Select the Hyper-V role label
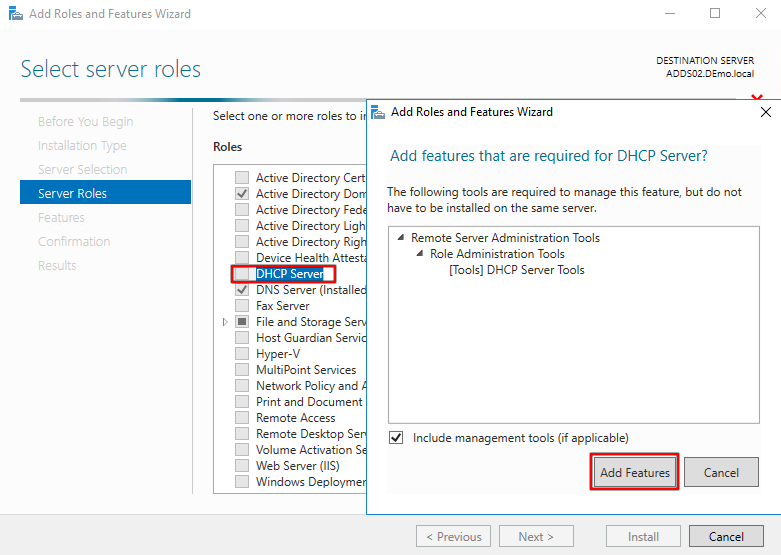Viewport: 781px width, 555px height. pyautogui.click(x=278, y=354)
